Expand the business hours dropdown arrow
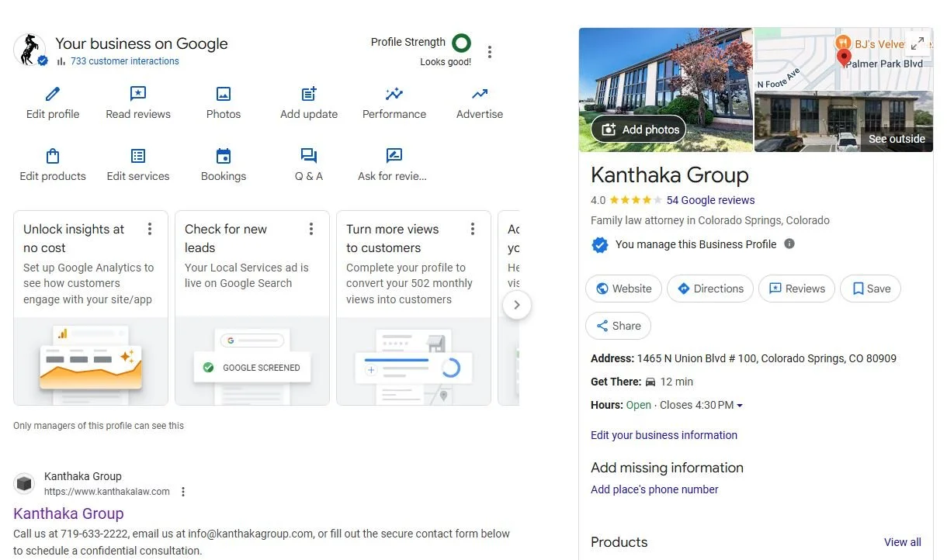The width and height of the screenshot is (947, 560). (740, 406)
